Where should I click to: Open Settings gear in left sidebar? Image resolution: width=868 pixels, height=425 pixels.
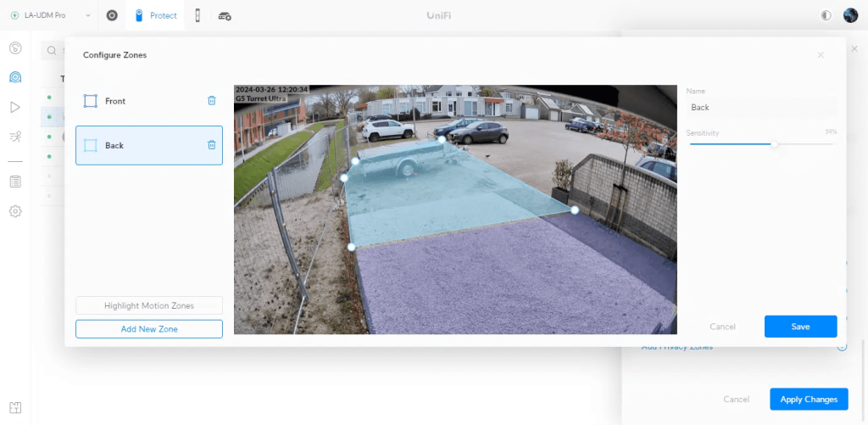(15, 211)
